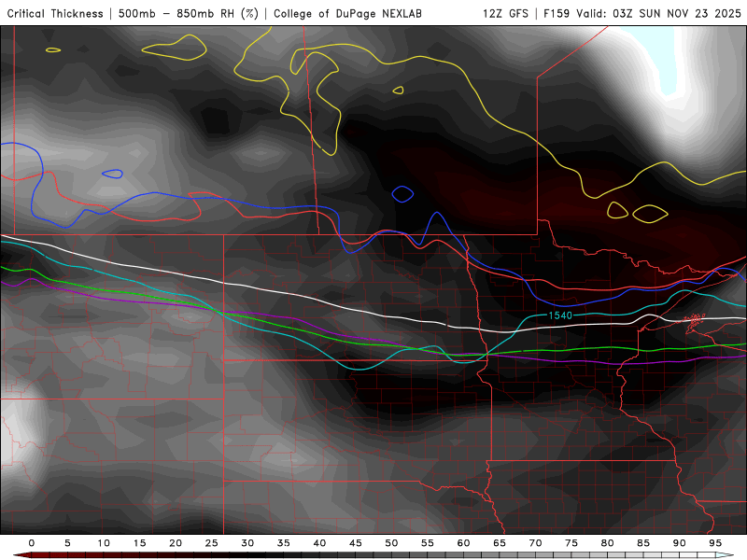This screenshot has width=747, height=560.
Task: Click the "65" tick on the RH scale
Action: coord(500,543)
